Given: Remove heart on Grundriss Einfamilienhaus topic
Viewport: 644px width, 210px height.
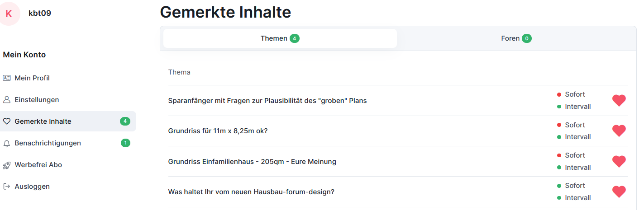Looking at the screenshot, I should [619, 161].
